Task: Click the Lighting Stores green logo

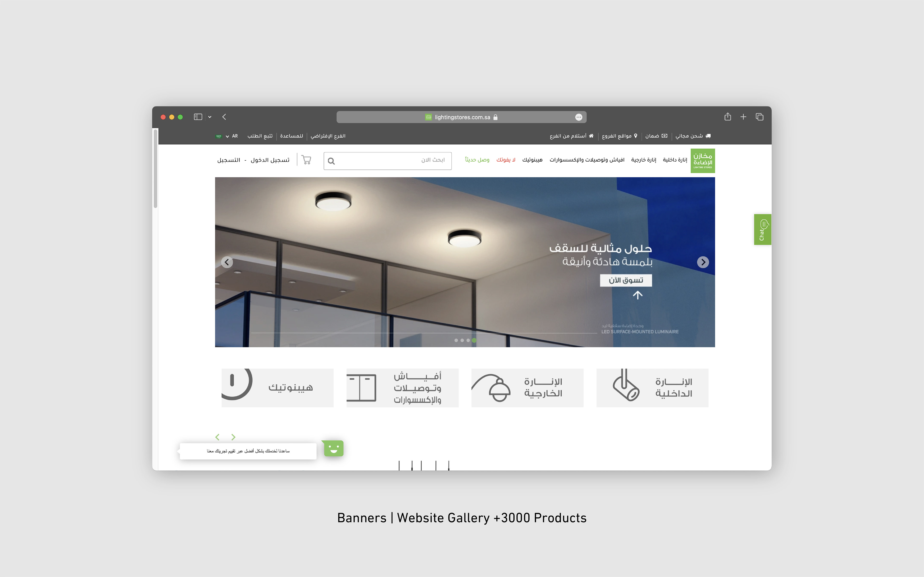Action: pos(703,160)
